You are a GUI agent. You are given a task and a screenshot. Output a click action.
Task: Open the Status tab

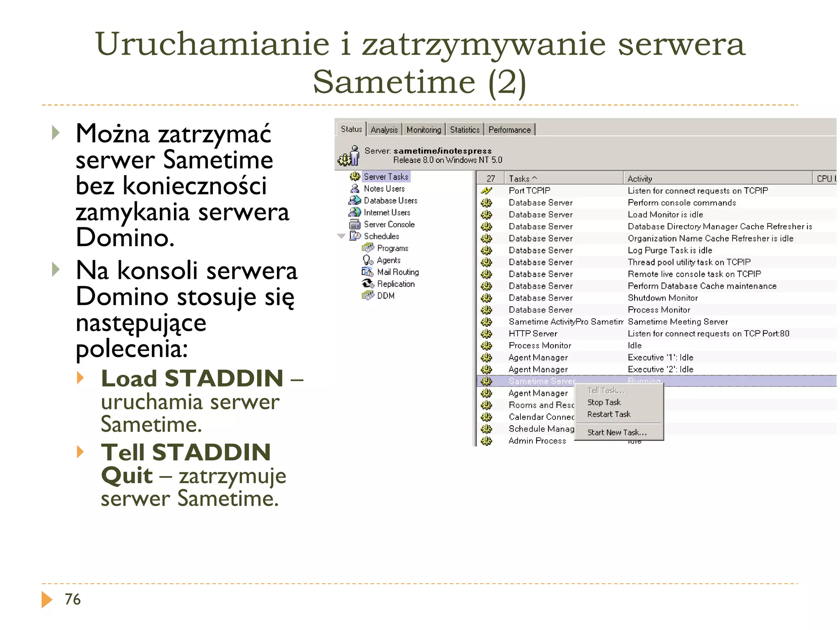point(351,129)
